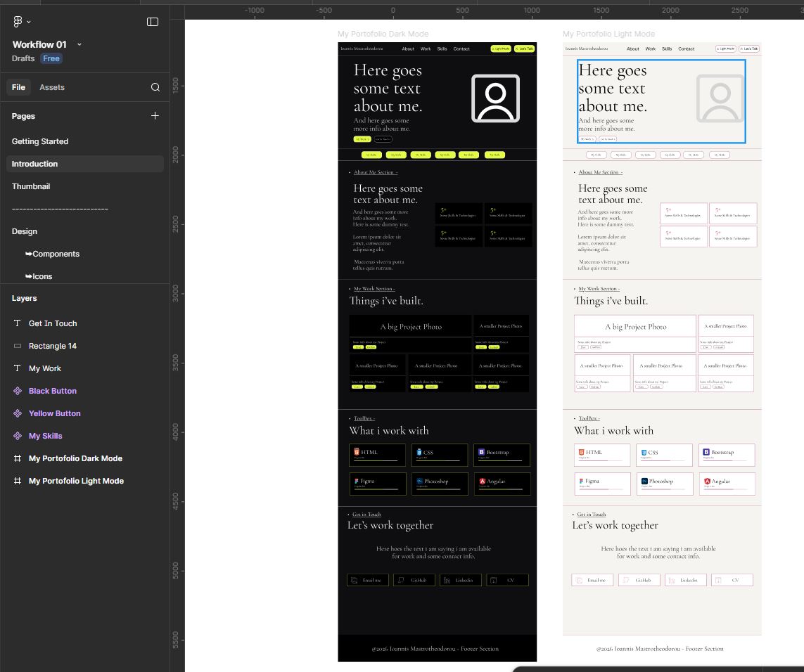Viewport: 804px width, 672px height.
Task: Click the component icon beside Yellow Button
Action: pyautogui.click(x=17, y=413)
